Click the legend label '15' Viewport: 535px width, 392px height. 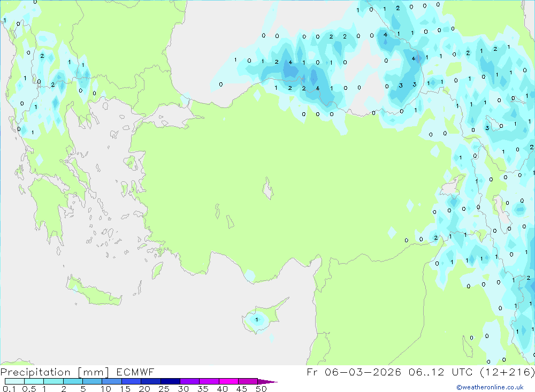click(x=125, y=389)
